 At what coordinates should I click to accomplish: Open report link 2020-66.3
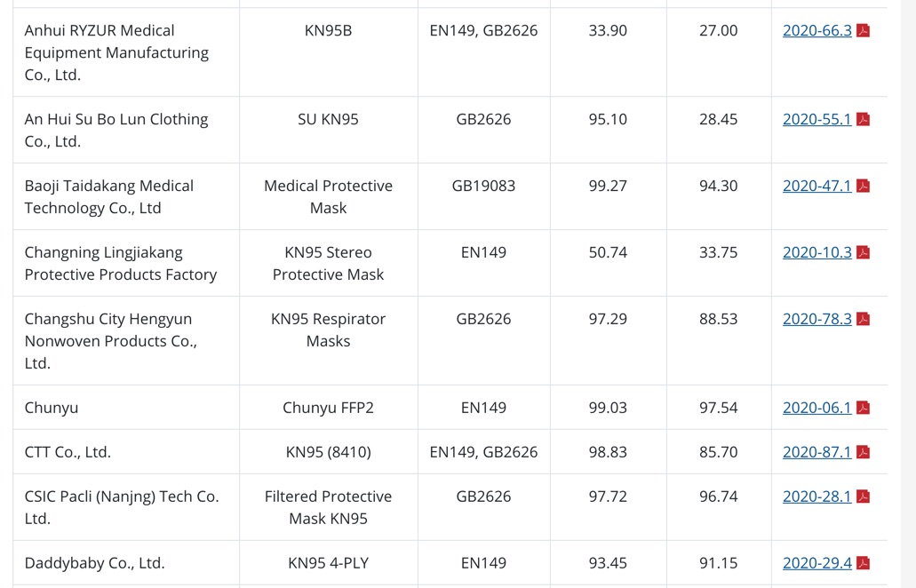click(x=817, y=30)
